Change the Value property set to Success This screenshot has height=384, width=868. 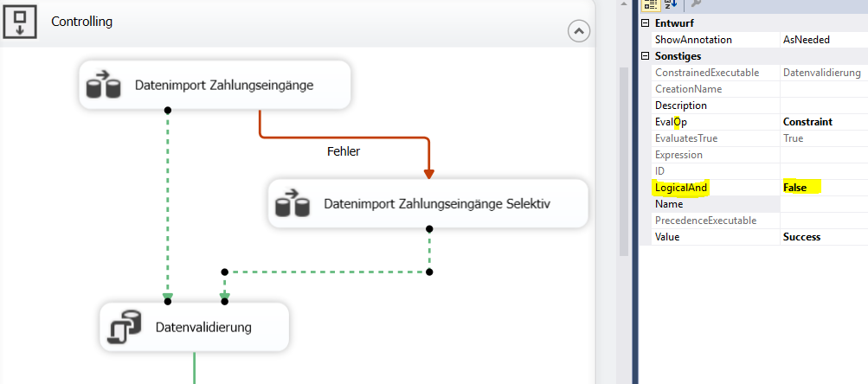coord(822,237)
